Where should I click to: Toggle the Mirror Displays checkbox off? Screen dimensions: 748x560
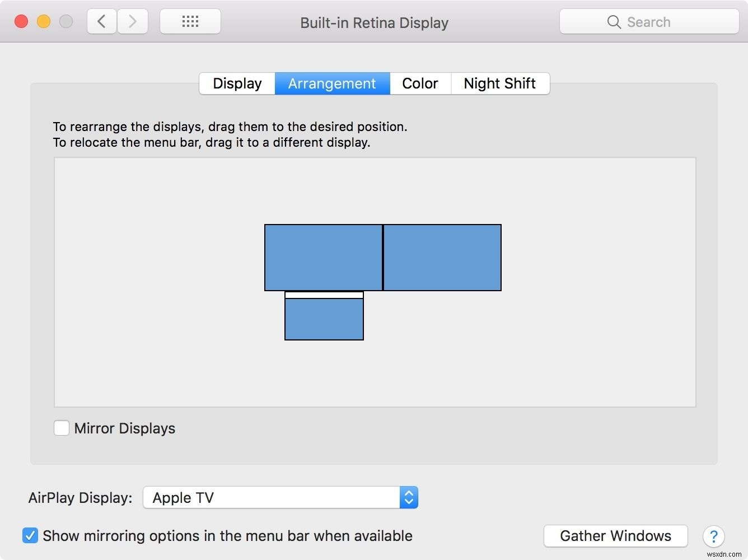(62, 428)
